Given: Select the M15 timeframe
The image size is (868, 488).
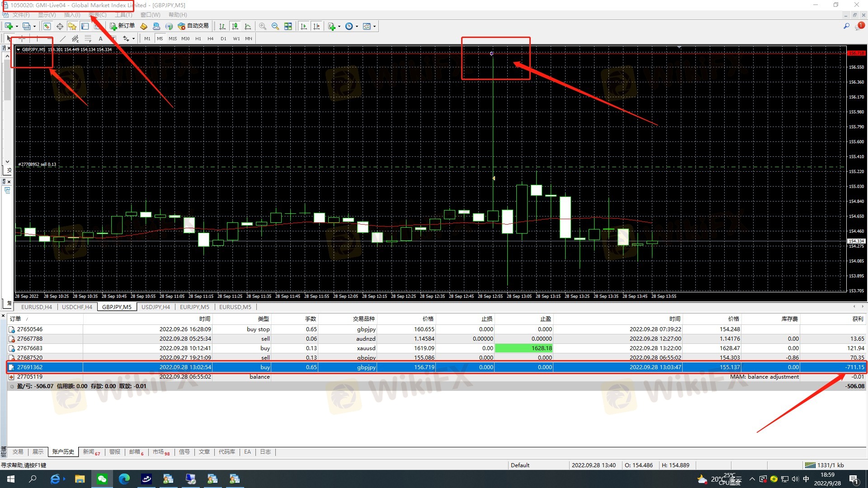Looking at the screenshot, I should pos(173,39).
